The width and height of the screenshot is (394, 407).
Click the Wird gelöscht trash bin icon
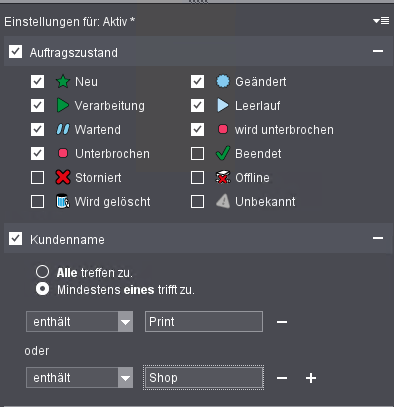point(63,201)
